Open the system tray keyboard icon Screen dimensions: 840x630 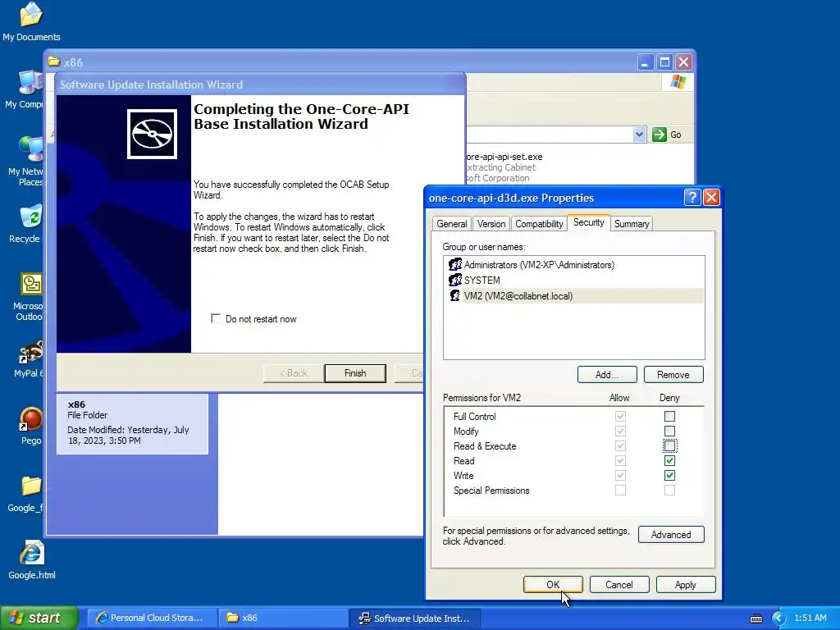[x=756, y=619]
